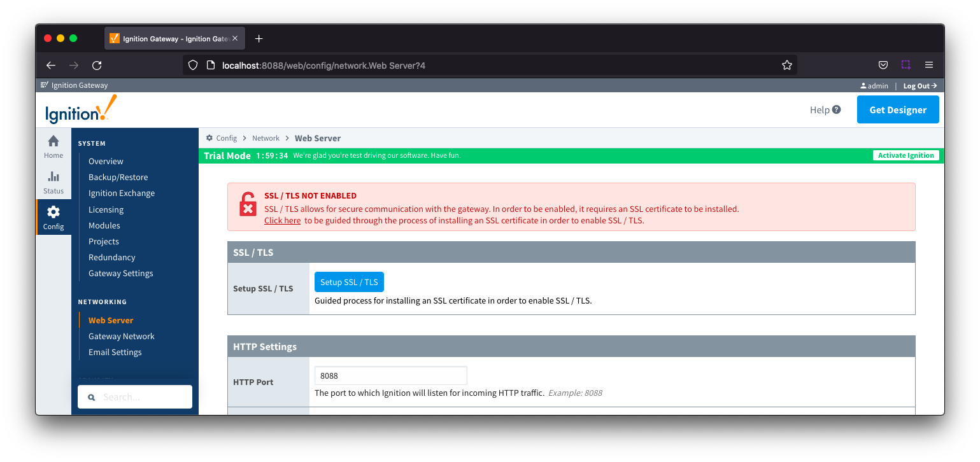Click the 'Trial Mode' label

click(x=227, y=155)
